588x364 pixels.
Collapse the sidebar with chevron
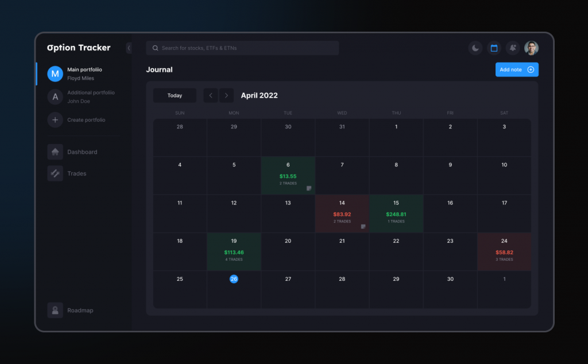pyautogui.click(x=129, y=48)
